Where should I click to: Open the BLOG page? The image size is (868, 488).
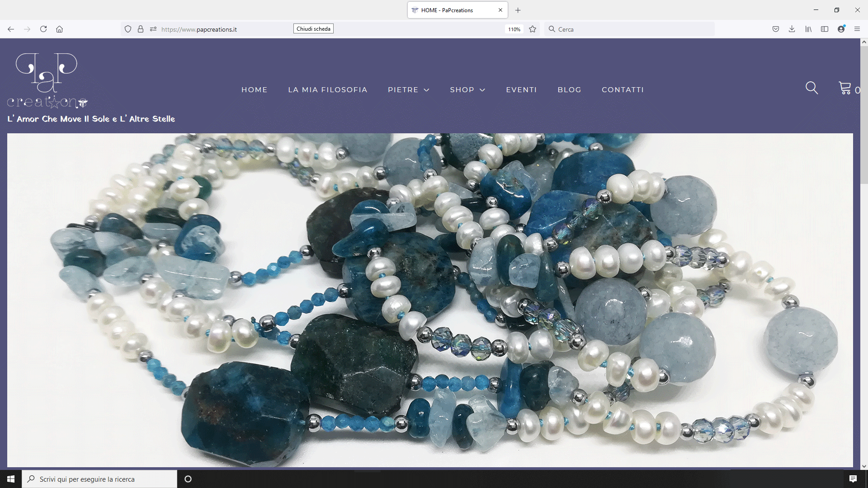569,90
